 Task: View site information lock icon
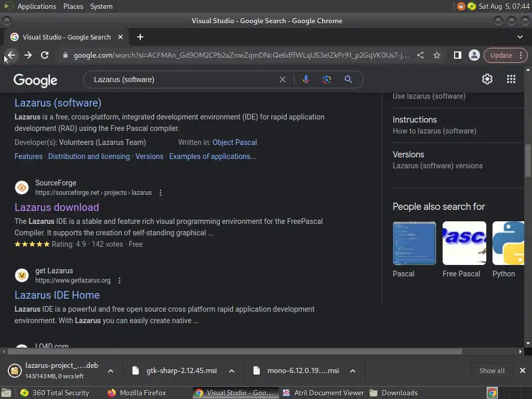[65, 55]
